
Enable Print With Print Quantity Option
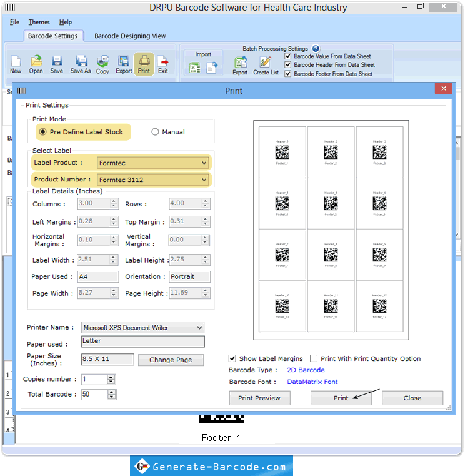(314, 358)
